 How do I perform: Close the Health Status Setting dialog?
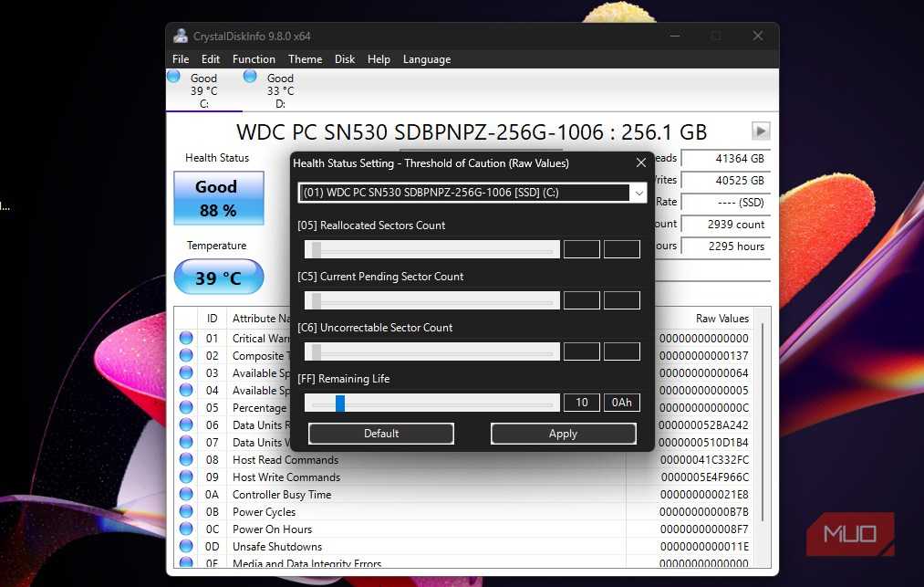641,162
